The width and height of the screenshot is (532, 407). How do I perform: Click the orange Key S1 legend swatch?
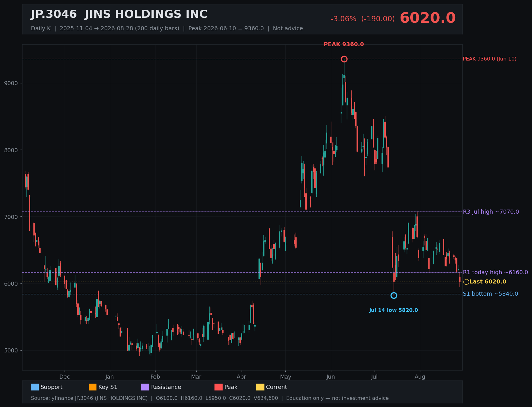pos(93,387)
